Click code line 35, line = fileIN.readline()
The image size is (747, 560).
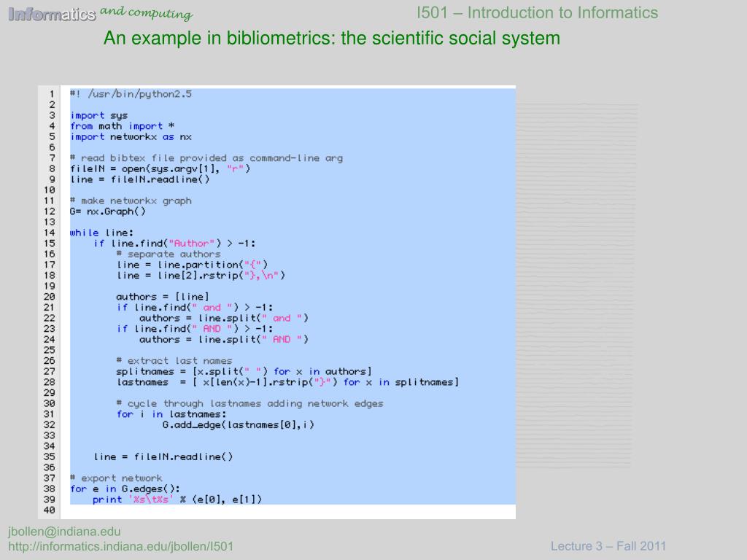tap(163, 456)
